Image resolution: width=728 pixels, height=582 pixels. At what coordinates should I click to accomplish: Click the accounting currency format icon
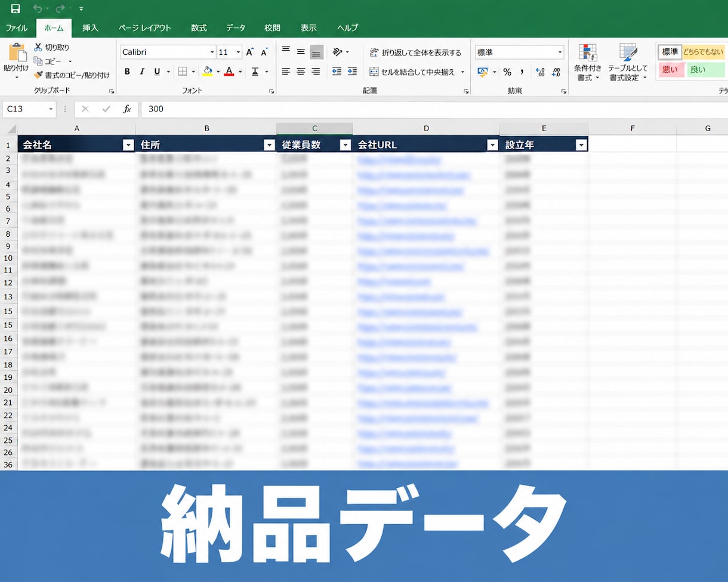(483, 72)
